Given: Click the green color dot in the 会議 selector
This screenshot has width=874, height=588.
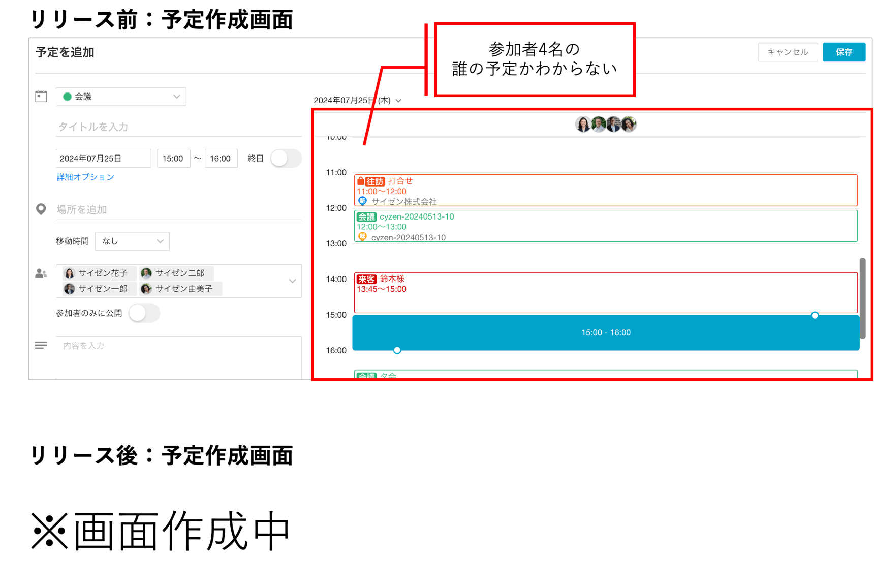Looking at the screenshot, I should tap(68, 96).
